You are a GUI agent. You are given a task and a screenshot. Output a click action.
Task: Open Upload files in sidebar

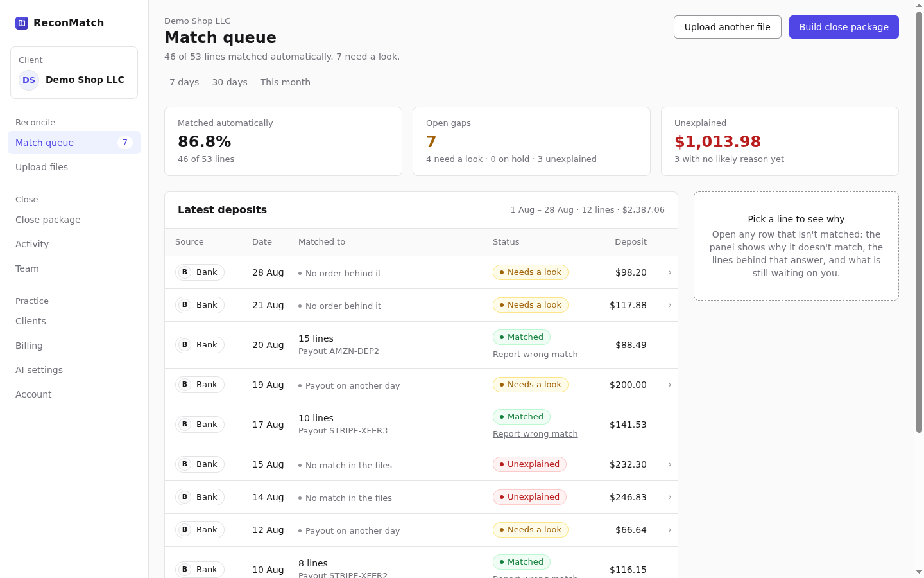74,167
